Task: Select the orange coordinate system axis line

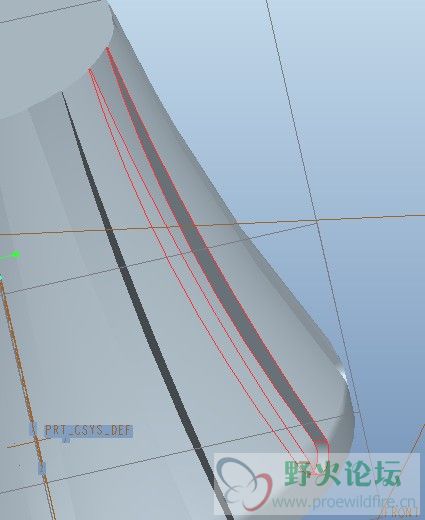Action: pos(27,400)
